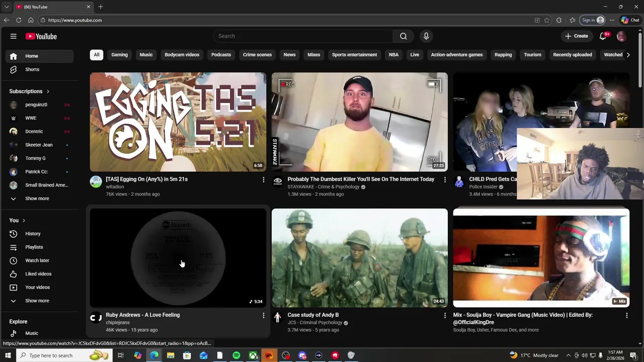Play the Soulja Boy Vampire Gang thumbnail

pos(541,258)
